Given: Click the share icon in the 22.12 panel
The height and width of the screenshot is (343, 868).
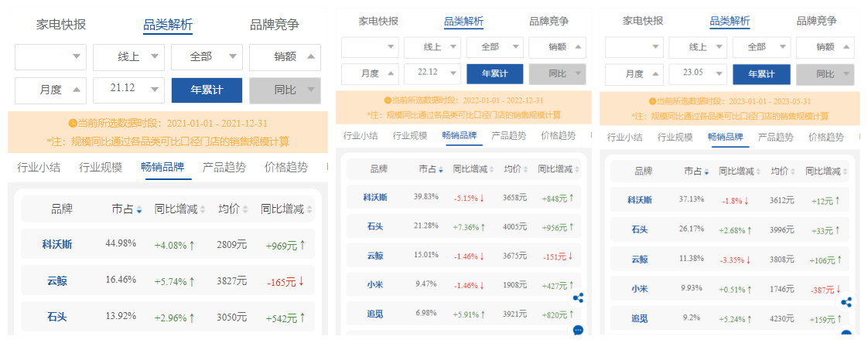Looking at the screenshot, I should [579, 298].
